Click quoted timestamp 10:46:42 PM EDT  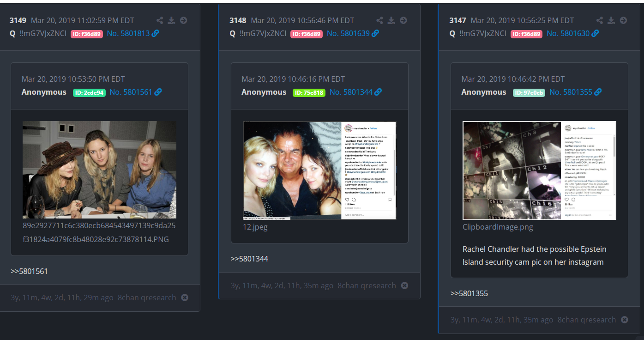point(513,79)
